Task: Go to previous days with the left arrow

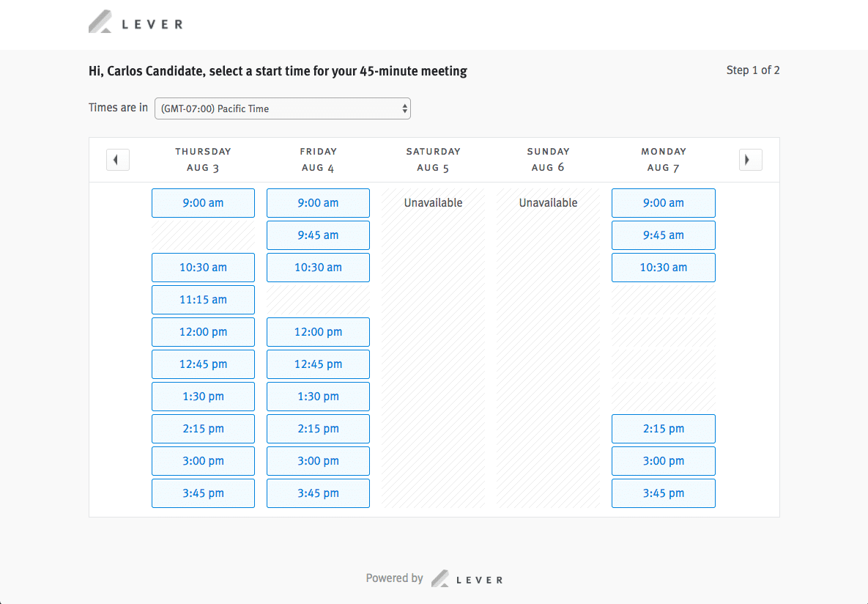Action: pyautogui.click(x=118, y=160)
